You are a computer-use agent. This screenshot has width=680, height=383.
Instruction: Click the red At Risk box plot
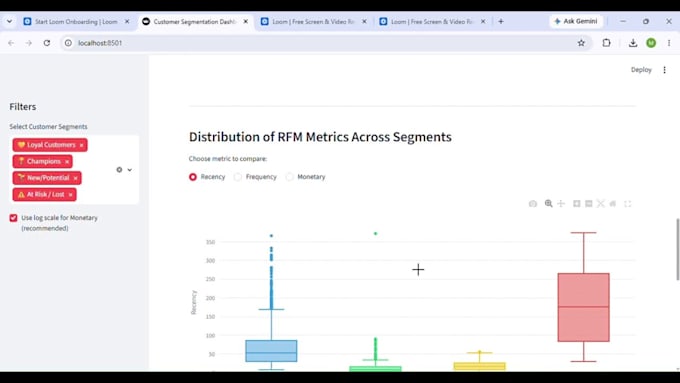coord(584,307)
